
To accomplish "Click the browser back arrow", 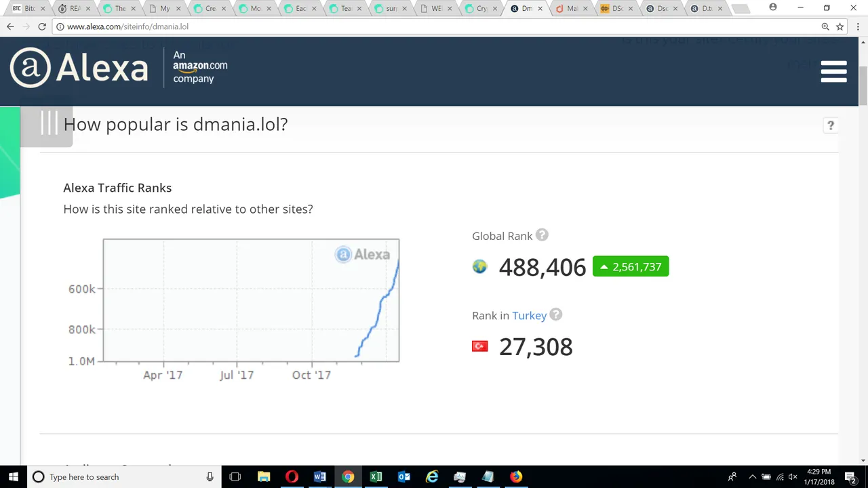I will [x=10, y=26].
